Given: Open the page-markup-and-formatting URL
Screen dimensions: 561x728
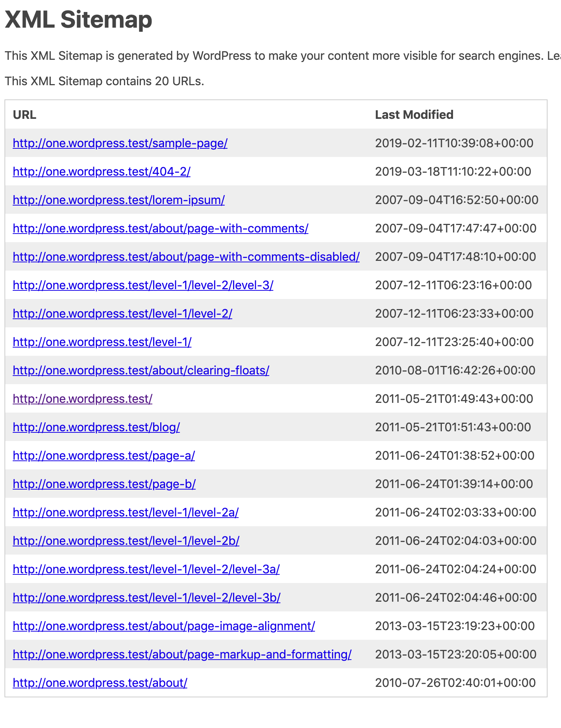Looking at the screenshot, I should (181, 654).
